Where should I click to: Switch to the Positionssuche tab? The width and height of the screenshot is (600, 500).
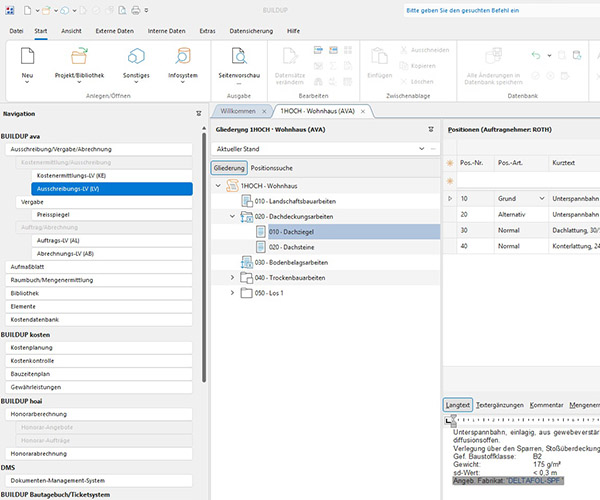coord(271,168)
